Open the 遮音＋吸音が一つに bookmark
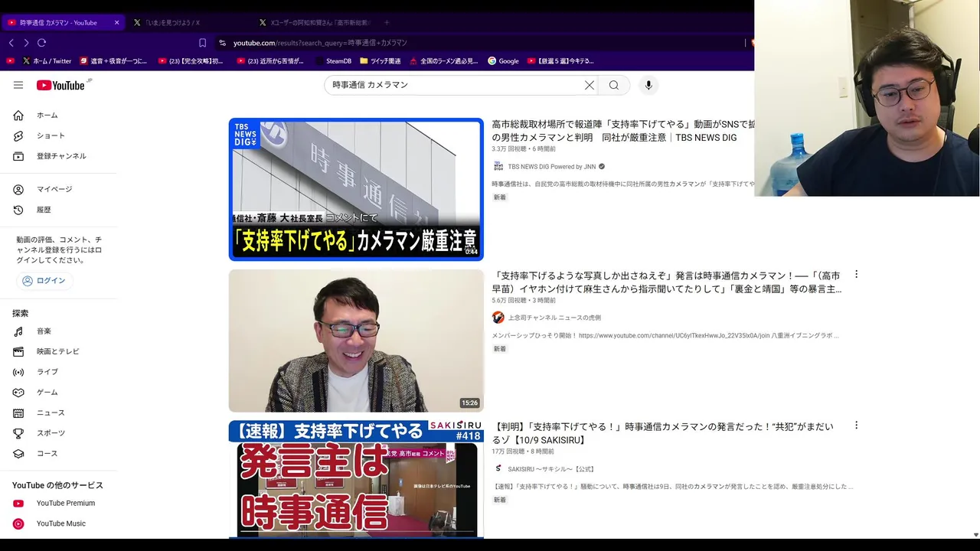 coord(113,61)
